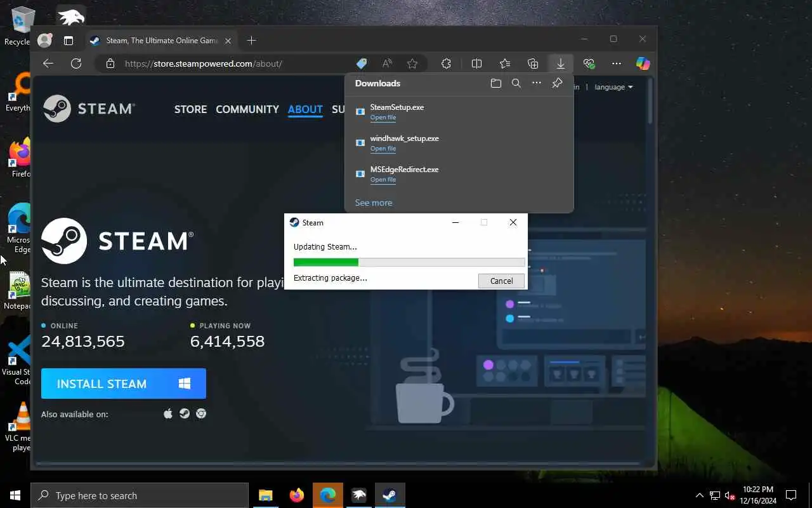Image resolution: width=812 pixels, height=508 pixels.
Task: Click the Apple platform icon
Action: [168, 414]
